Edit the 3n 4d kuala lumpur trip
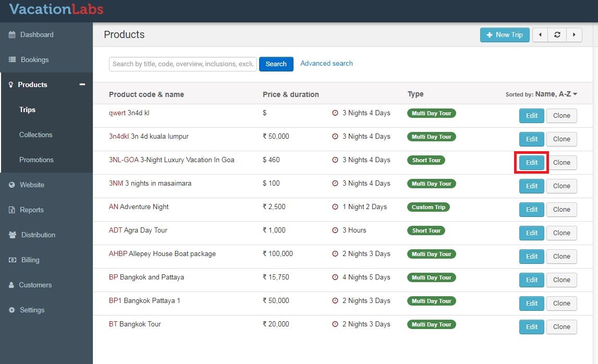The image size is (598, 364). tap(532, 139)
